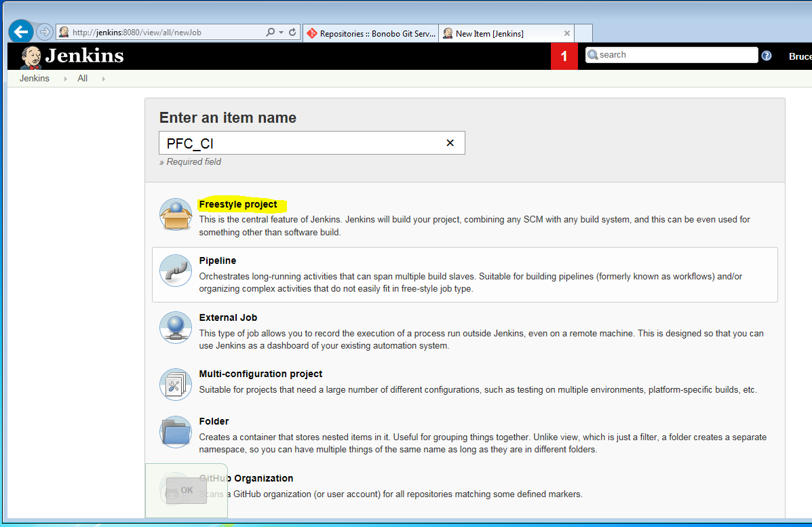
Task: Click the Folder description about namespaces
Action: (482, 443)
